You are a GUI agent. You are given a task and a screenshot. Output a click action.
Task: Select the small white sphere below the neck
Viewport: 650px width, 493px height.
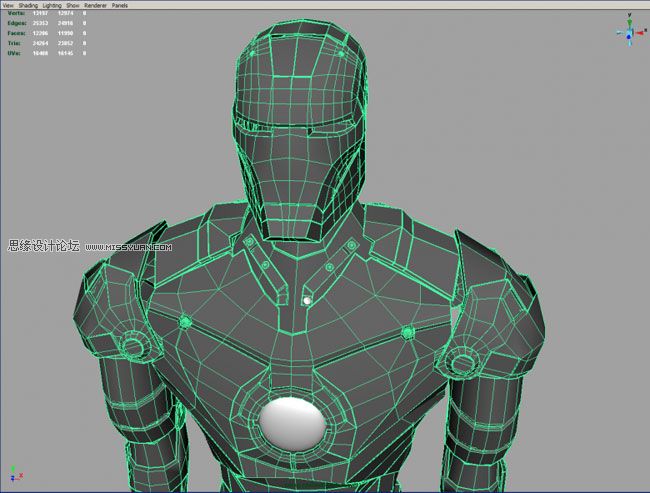tap(307, 299)
